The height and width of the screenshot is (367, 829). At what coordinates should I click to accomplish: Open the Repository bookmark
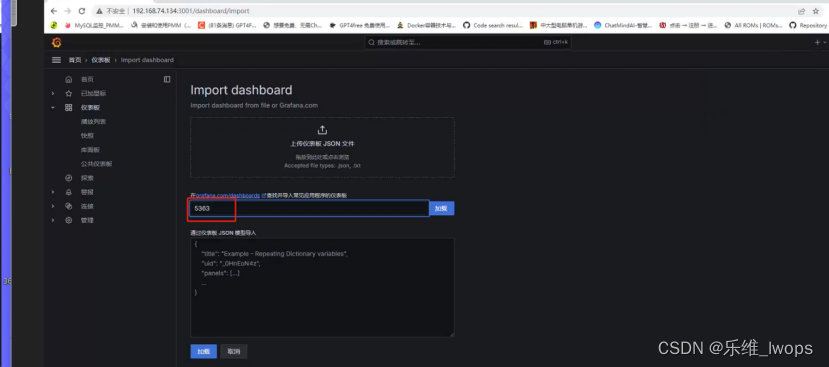807,25
